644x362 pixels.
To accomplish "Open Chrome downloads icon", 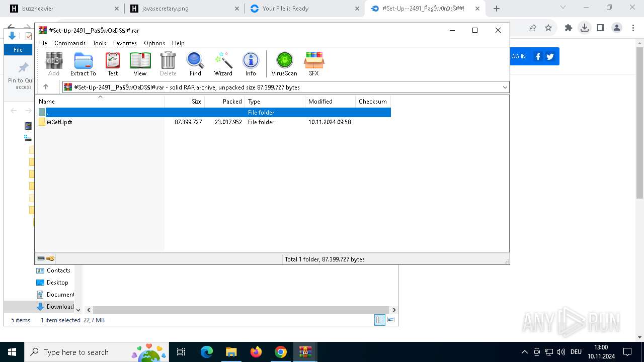I will click(584, 28).
